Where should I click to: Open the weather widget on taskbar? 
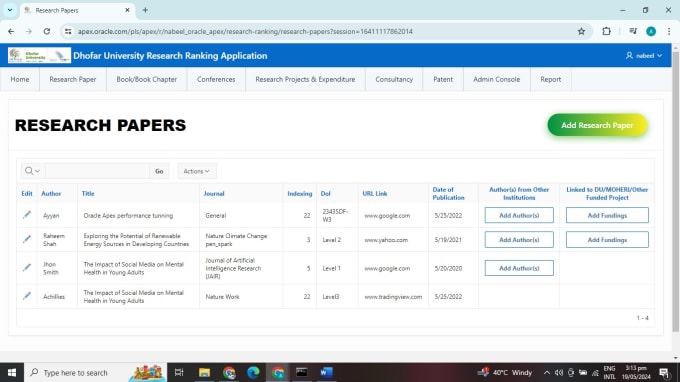[505, 372]
